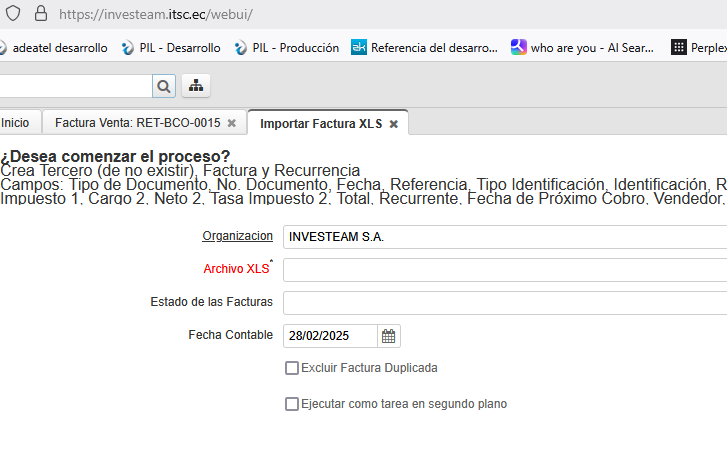Viewport: 727px width, 463px height.
Task: Open the PIL - Producción bookmark
Action: 289,47
